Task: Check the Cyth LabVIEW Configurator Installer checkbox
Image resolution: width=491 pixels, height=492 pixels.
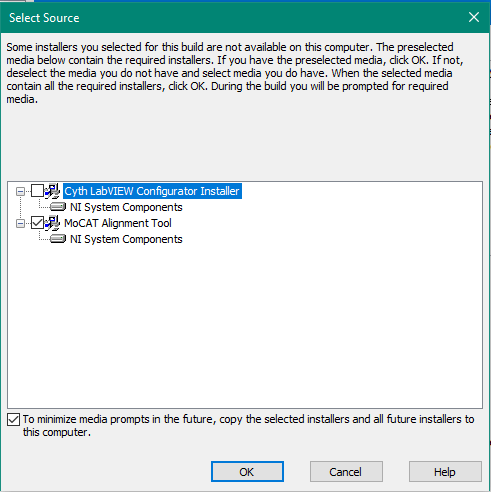Action: (x=37, y=191)
